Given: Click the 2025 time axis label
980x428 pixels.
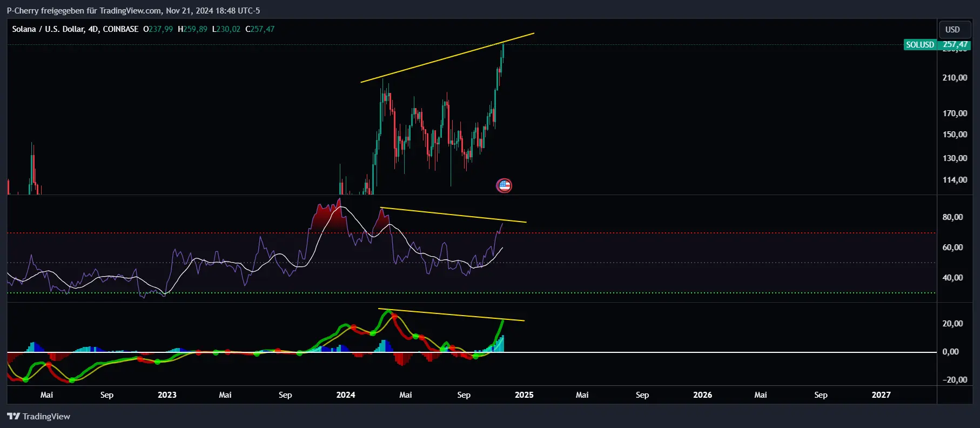Looking at the screenshot, I should 524,395.
